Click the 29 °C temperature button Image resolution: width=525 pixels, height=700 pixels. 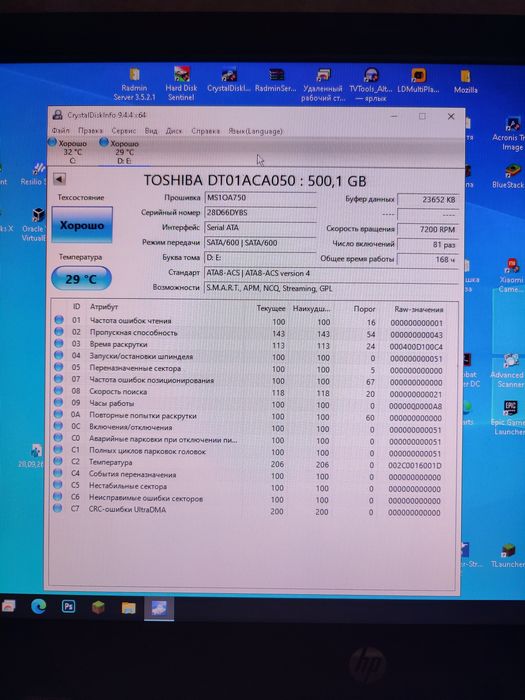81,279
